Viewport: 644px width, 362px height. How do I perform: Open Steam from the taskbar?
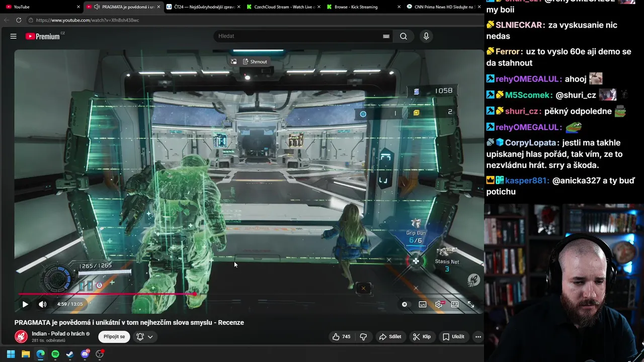(x=70, y=354)
